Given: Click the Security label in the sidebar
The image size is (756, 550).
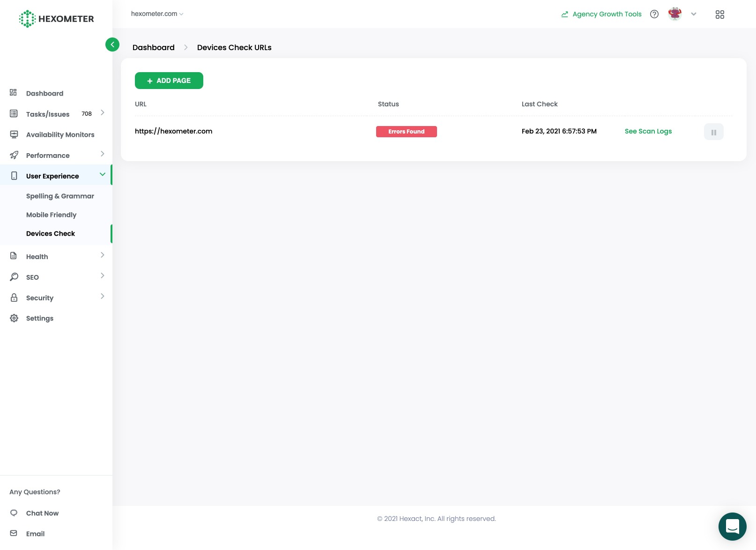Looking at the screenshot, I should point(40,297).
